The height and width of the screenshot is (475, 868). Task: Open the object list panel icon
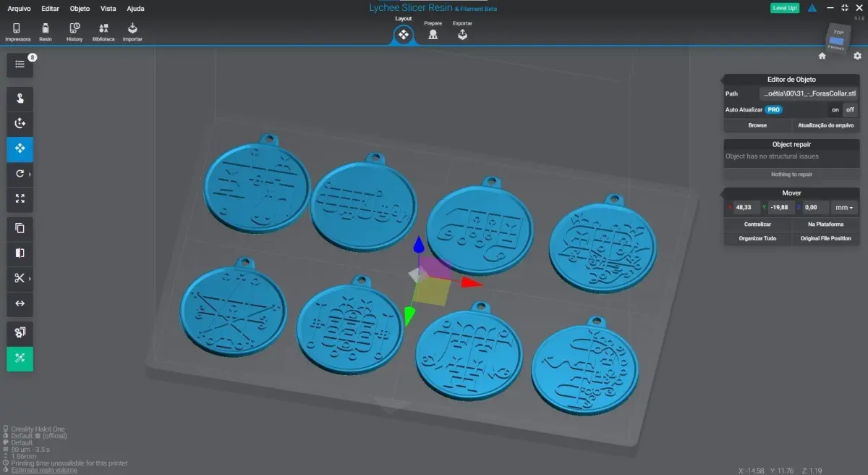(x=20, y=64)
